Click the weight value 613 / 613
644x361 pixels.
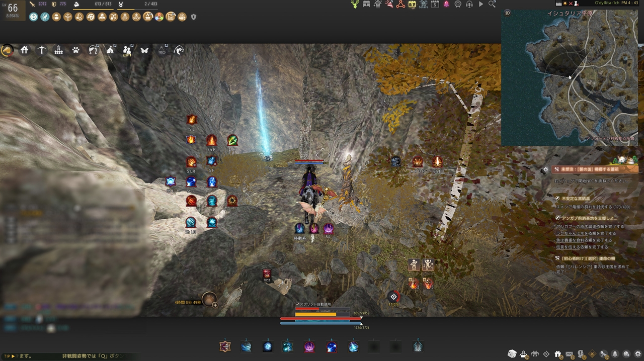[x=103, y=4]
